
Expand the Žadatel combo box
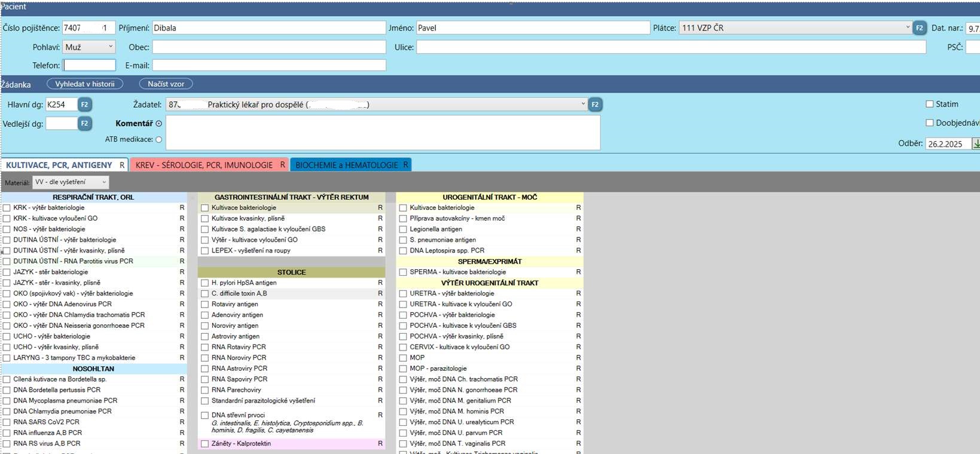click(583, 104)
